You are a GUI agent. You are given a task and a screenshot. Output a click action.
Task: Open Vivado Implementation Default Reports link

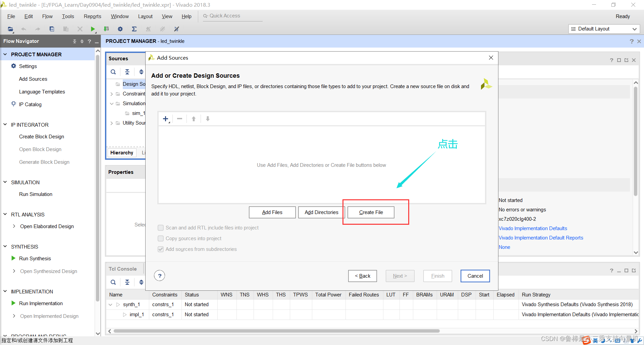pos(541,238)
